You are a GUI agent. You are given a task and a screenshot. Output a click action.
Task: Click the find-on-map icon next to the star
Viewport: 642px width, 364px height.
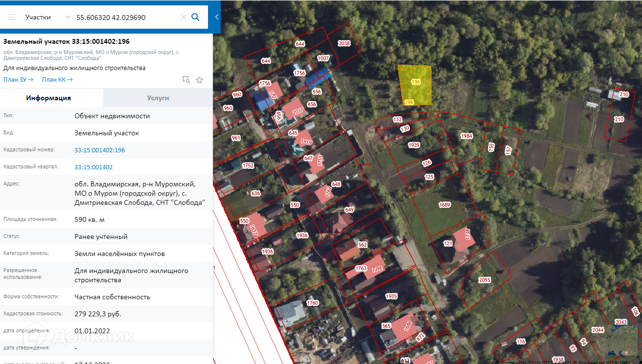186,80
